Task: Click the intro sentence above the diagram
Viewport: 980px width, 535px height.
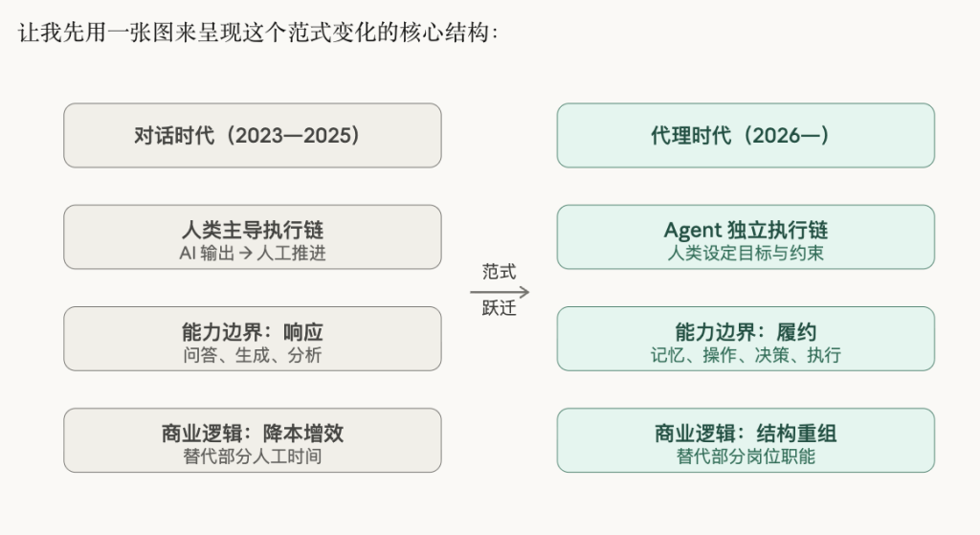Action: point(258,34)
